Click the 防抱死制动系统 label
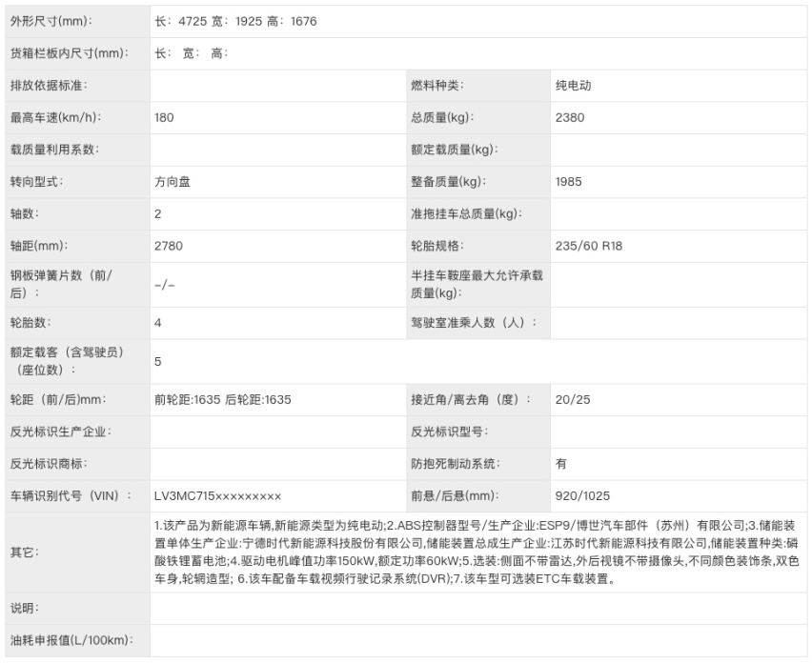The width and height of the screenshot is (812, 663). pyautogui.click(x=456, y=464)
